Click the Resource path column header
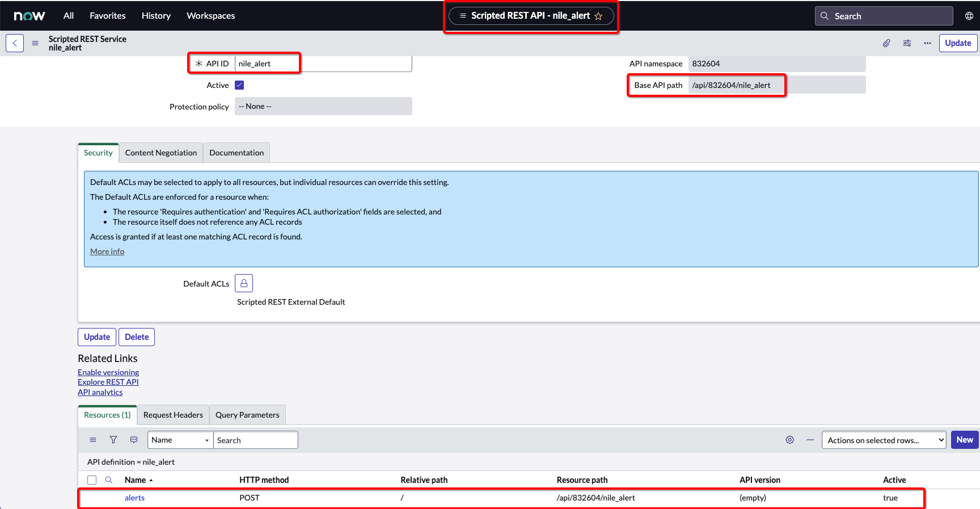980x509 pixels. (x=582, y=480)
